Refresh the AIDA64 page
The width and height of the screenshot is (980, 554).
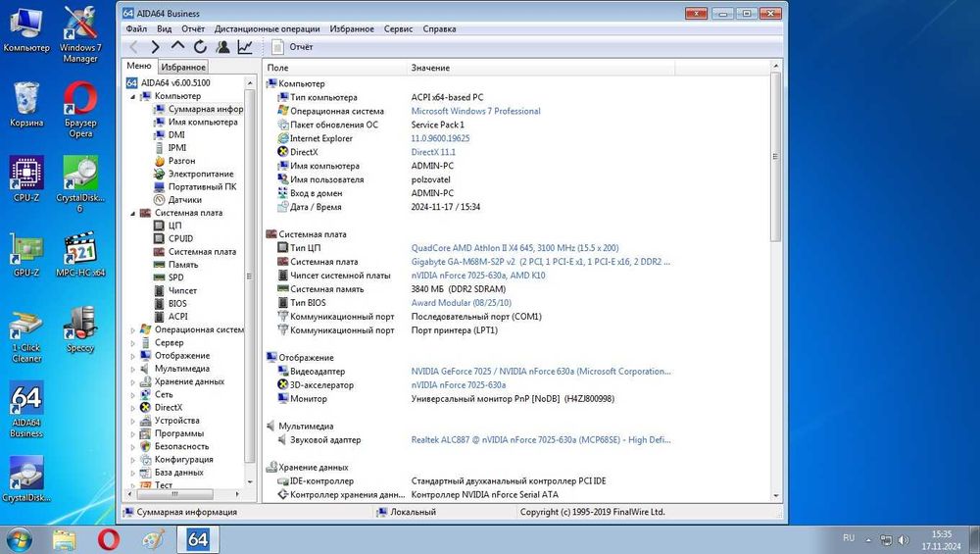pyautogui.click(x=200, y=47)
